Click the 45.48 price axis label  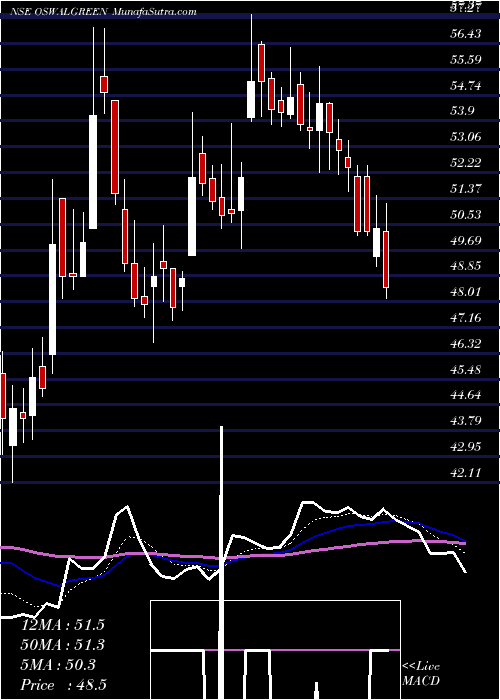tap(466, 369)
